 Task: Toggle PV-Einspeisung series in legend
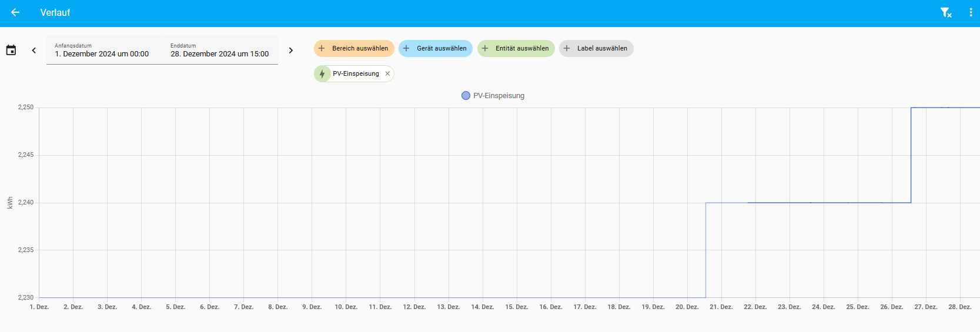click(x=498, y=96)
